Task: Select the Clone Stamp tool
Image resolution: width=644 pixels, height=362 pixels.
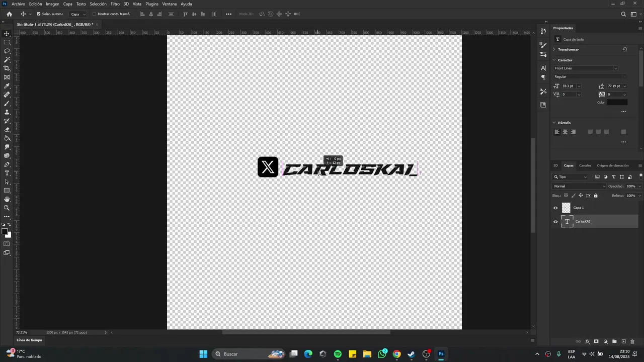Action: pyautogui.click(x=7, y=112)
